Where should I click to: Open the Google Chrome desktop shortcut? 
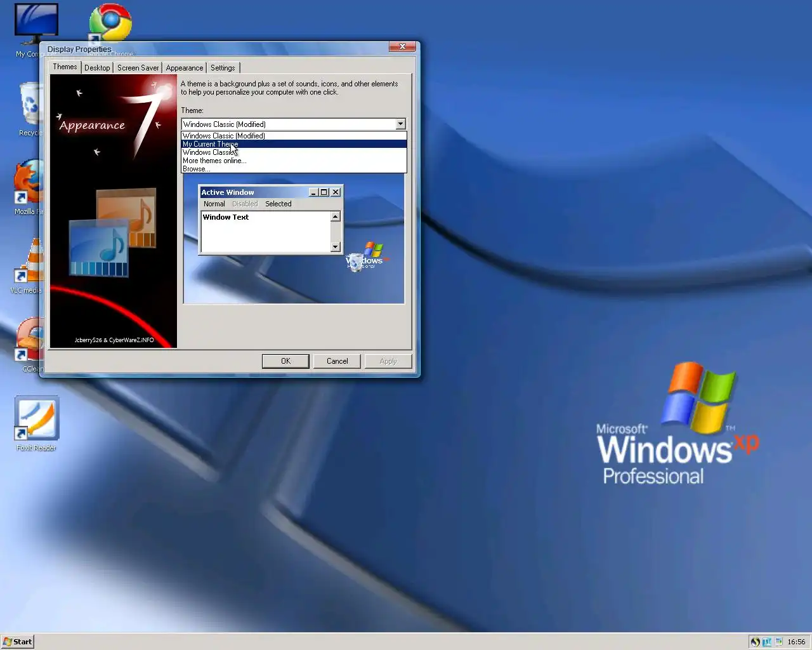point(110,23)
